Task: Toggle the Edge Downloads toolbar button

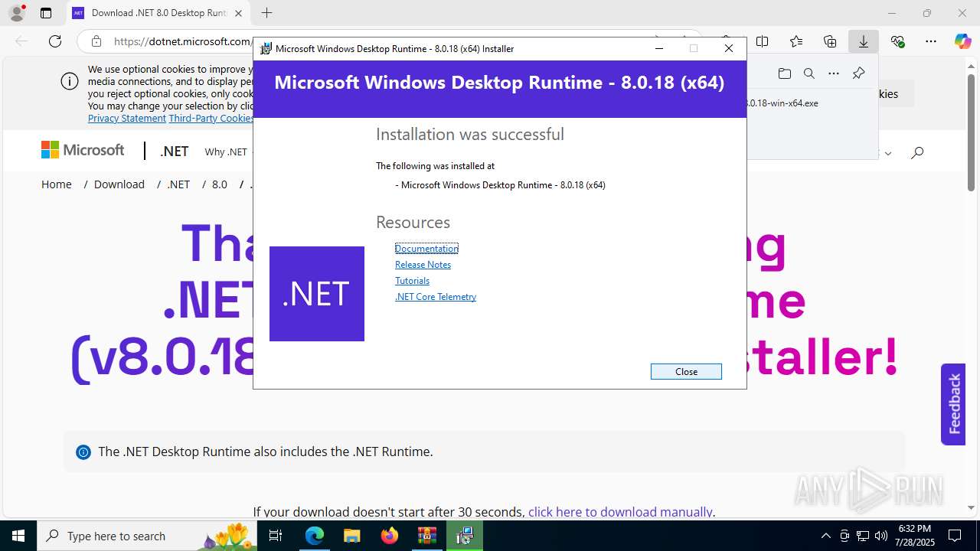Action: tap(864, 41)
